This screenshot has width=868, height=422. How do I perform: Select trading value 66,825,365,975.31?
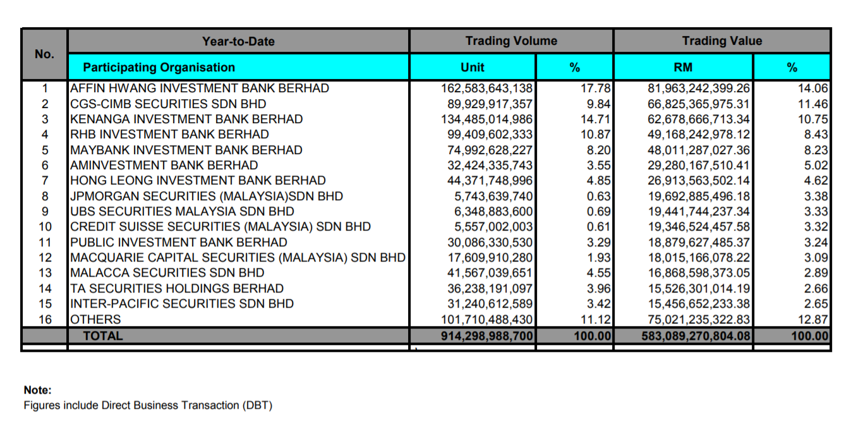[699, 104]
